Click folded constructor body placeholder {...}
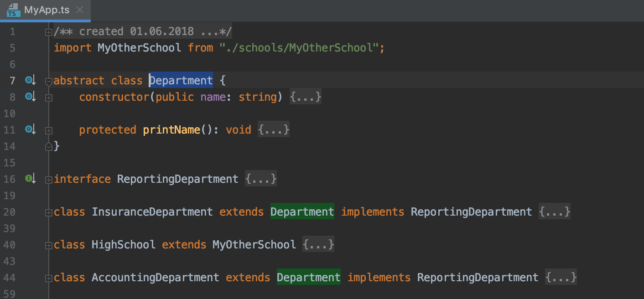 point(306,97)
